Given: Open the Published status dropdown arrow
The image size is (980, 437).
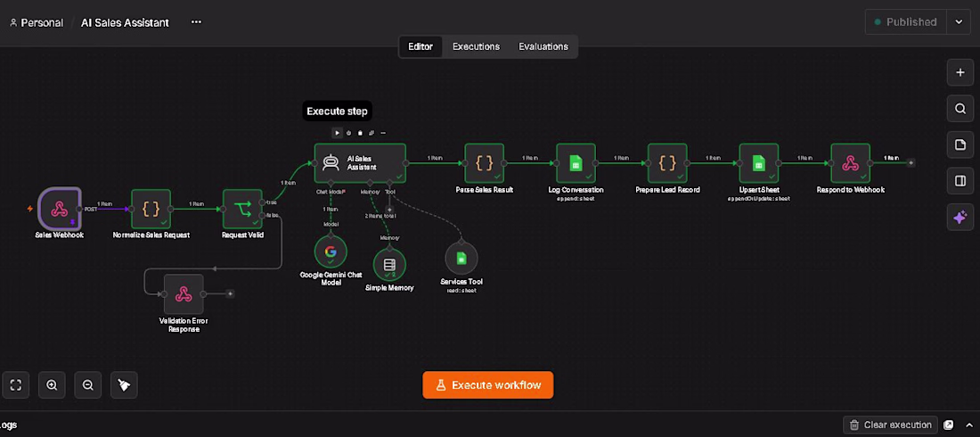Looking at the screenshot, I should (x=959, y=22).
